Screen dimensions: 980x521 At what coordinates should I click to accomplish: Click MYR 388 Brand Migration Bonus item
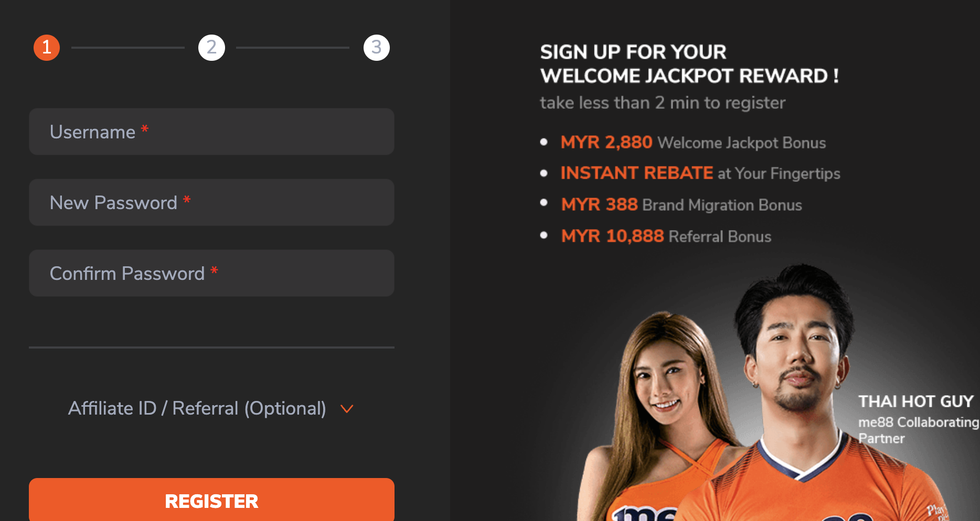(x=681, y=204)
